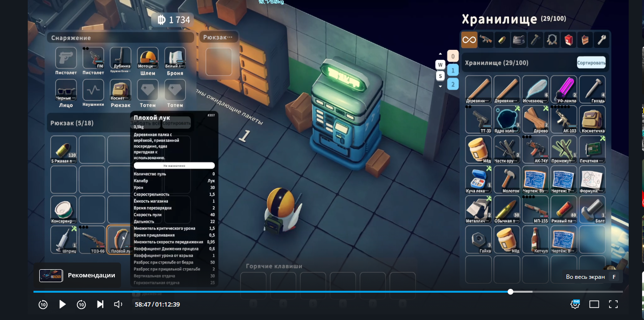Filter storage by the rifle weapons icon
Viewport: 644px width, 320px height.
[486, 40]
